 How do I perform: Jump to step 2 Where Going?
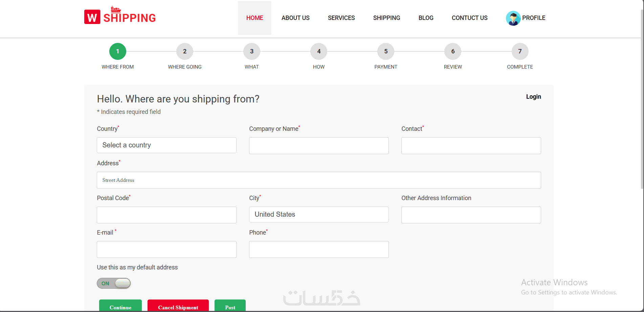(x=185, y=51)
